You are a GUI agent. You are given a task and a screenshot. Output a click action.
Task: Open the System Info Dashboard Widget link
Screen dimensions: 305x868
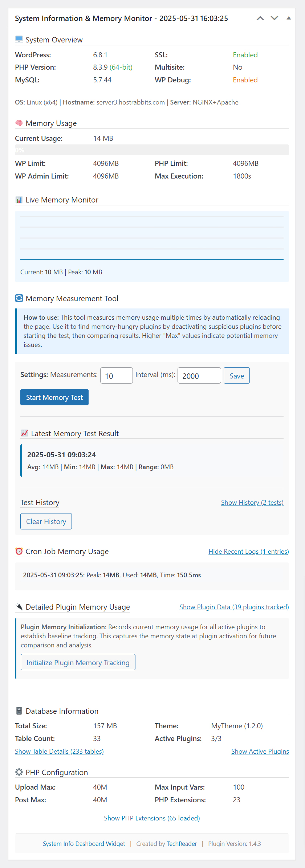click(84, 844)
